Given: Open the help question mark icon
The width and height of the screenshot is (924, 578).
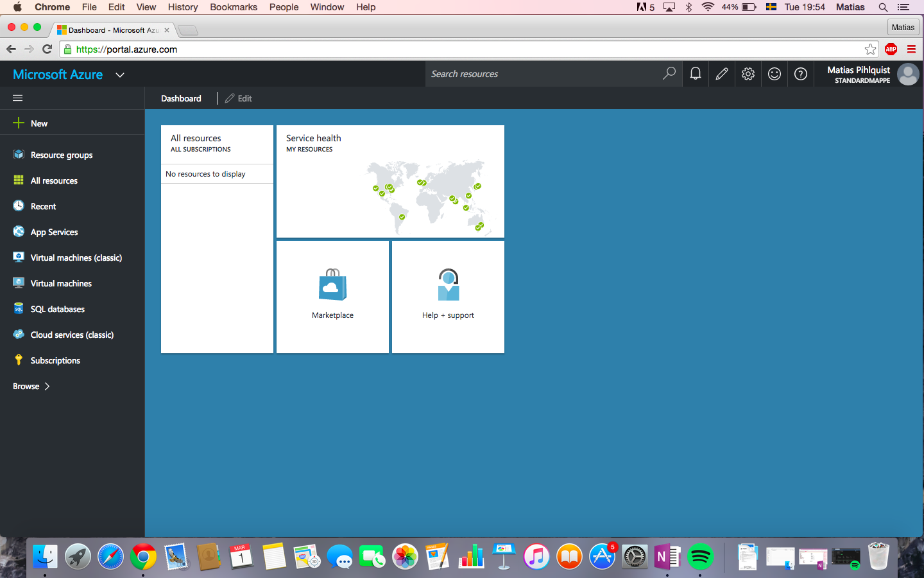Looking at the screenshot, I should click(801, 74).
